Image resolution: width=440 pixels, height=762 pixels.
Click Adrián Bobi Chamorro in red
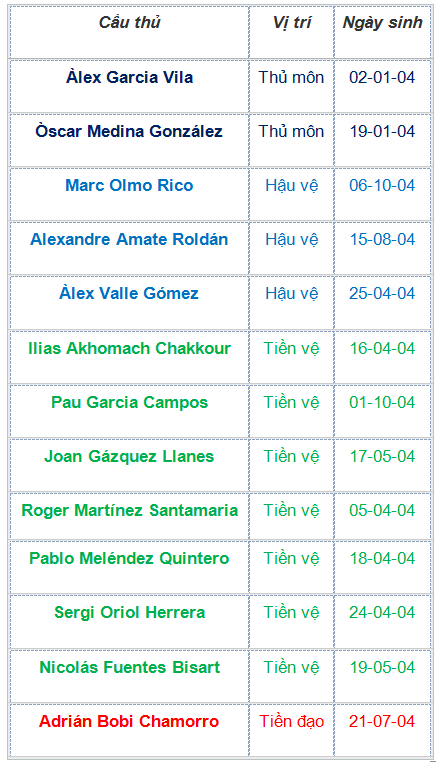tap(129, 721)
